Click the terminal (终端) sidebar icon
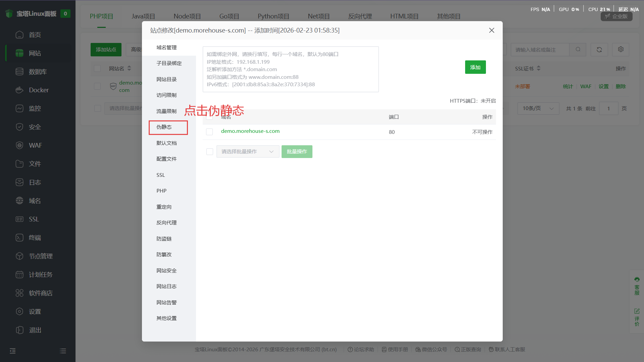The image size is (644, 362). click(x=19, y=238)
